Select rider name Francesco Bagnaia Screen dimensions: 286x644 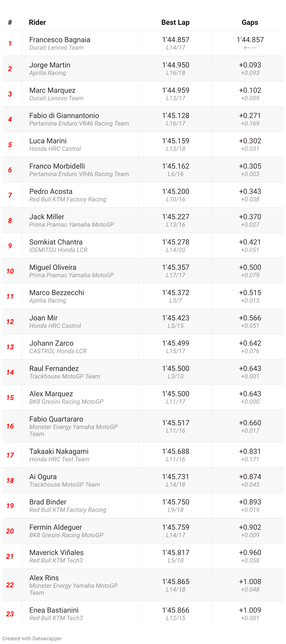pyautogui.click(x=60, y=40)
